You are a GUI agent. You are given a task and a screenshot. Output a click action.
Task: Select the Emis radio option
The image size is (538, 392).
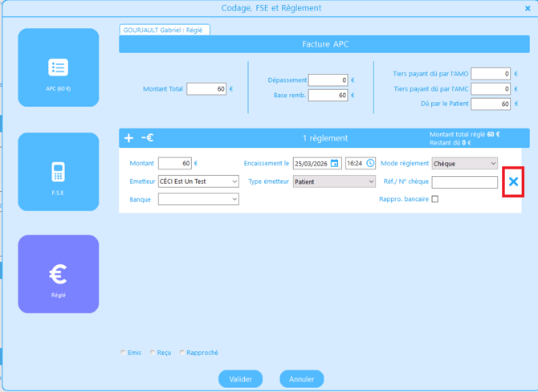tap(124, 353)
